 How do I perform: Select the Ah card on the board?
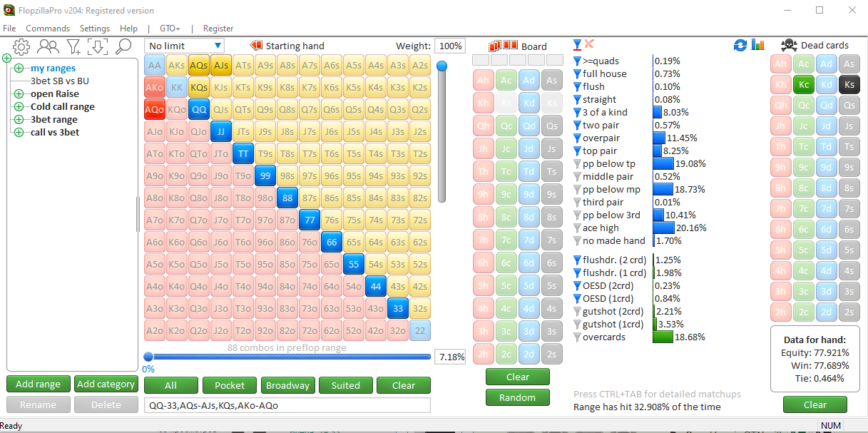[483, 81]
